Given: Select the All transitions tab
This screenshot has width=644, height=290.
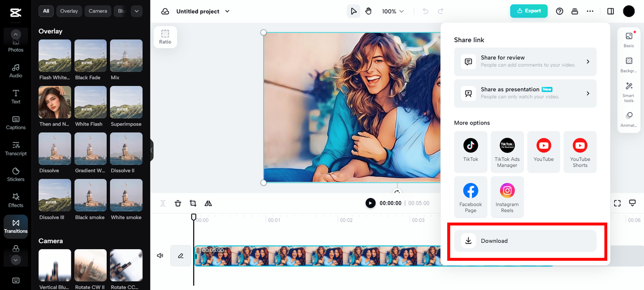Looking at the screenshot, I should (46, 11).
